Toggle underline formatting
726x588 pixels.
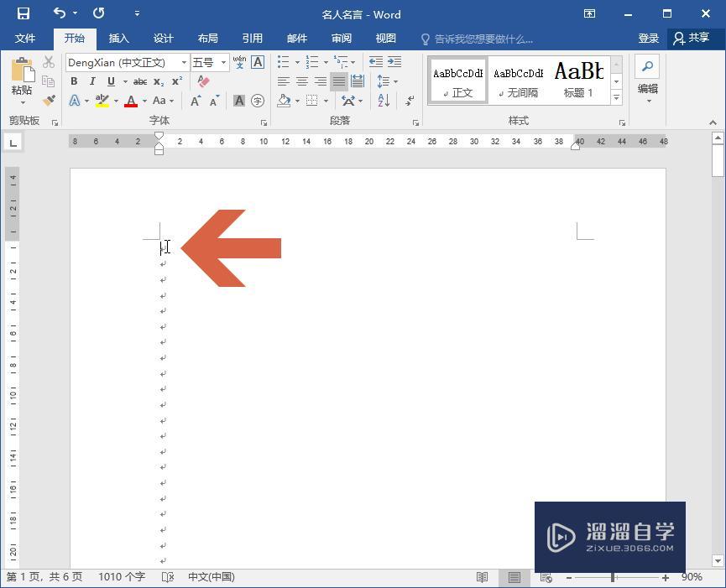[111, 81]
